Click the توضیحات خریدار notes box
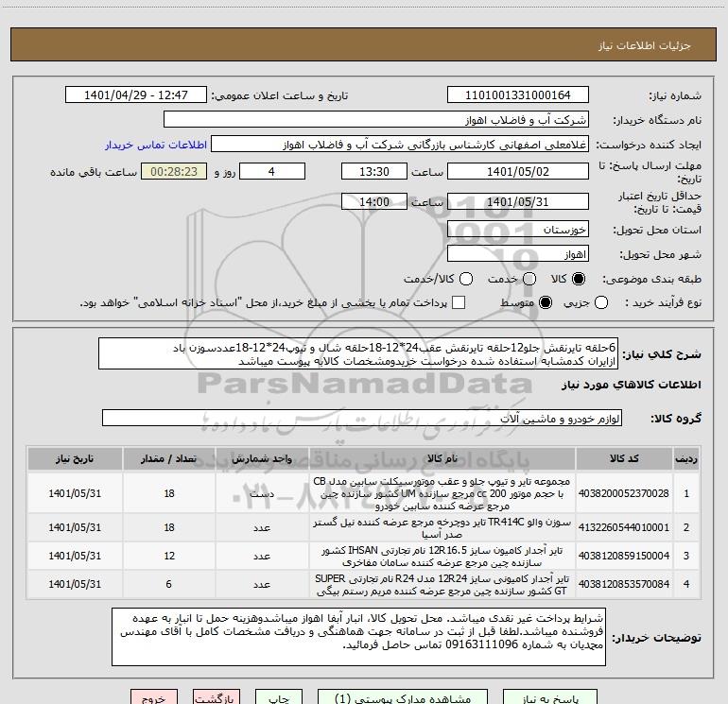Viewport: 728px width, 704px height. [358, 637]
